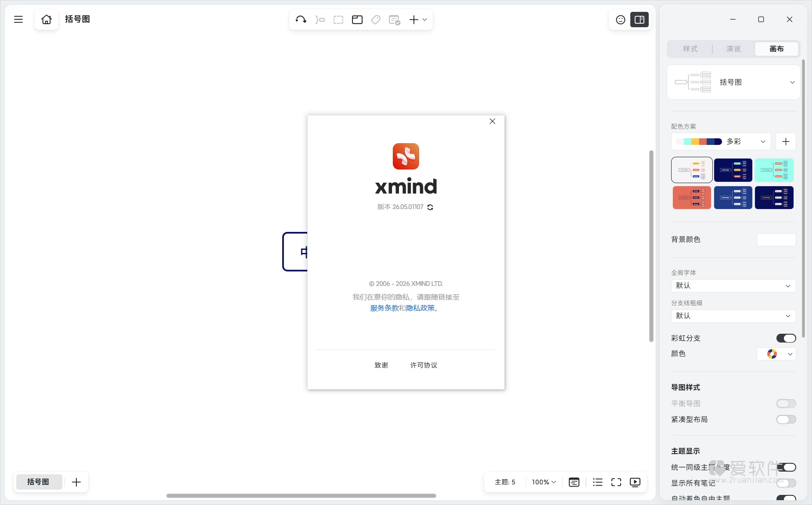Image resolution: width=812 pixels, height=505 pixels.
Task: Add a boundary around topics
Action: tap(338, 19)
